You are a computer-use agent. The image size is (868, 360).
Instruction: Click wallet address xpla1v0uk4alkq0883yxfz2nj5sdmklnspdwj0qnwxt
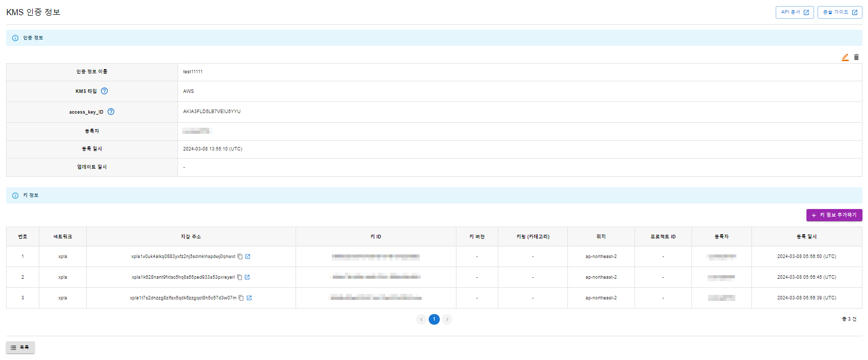(x=183, y=256)
